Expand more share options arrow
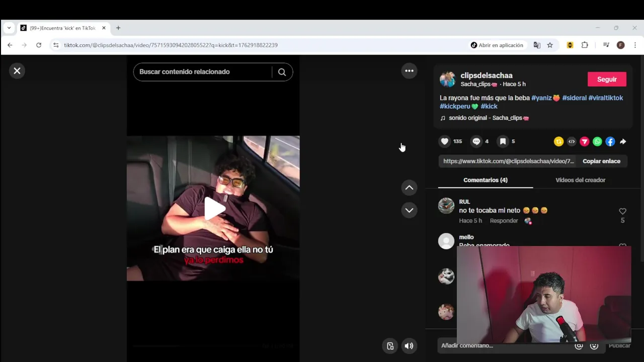 [623, 142]
